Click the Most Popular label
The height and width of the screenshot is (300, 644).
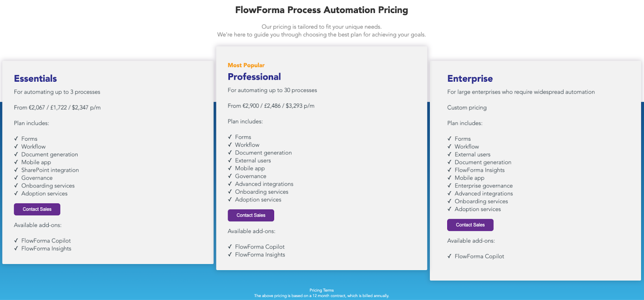click(246, 65)
